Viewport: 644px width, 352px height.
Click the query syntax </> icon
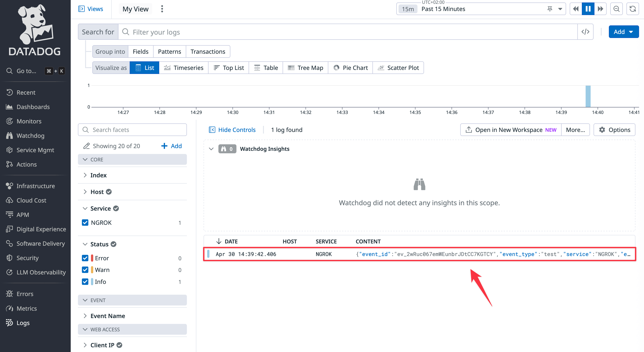pyautogui.click(x=585, y=32)
